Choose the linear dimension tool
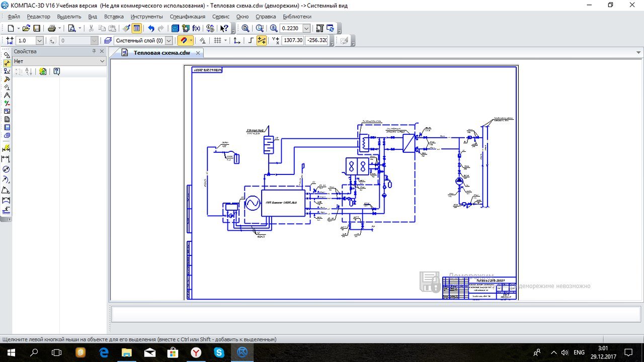 [7, 159]
